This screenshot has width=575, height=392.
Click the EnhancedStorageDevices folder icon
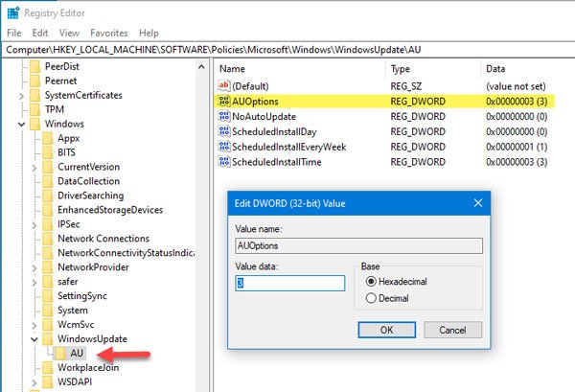pyautogui.click(x=48, y=210)
